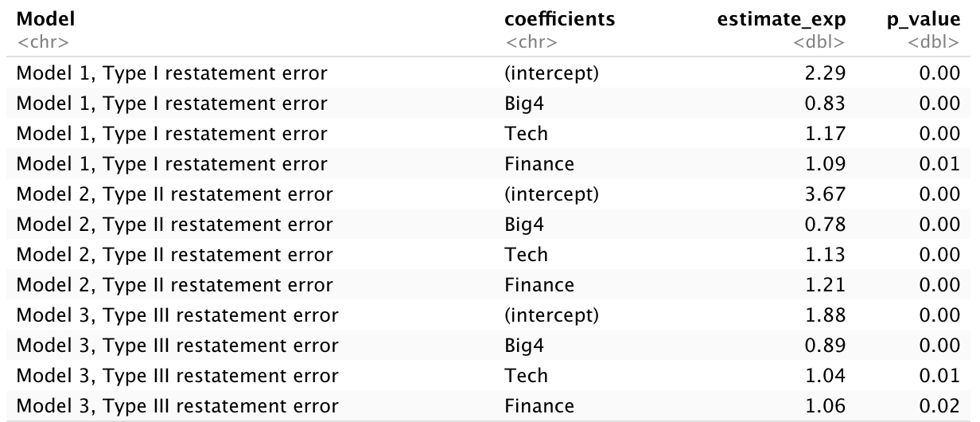The image size is (980, 422).
Task: Select Tech coefficient with estimate 1.17
Action: (x=526, y=135)
